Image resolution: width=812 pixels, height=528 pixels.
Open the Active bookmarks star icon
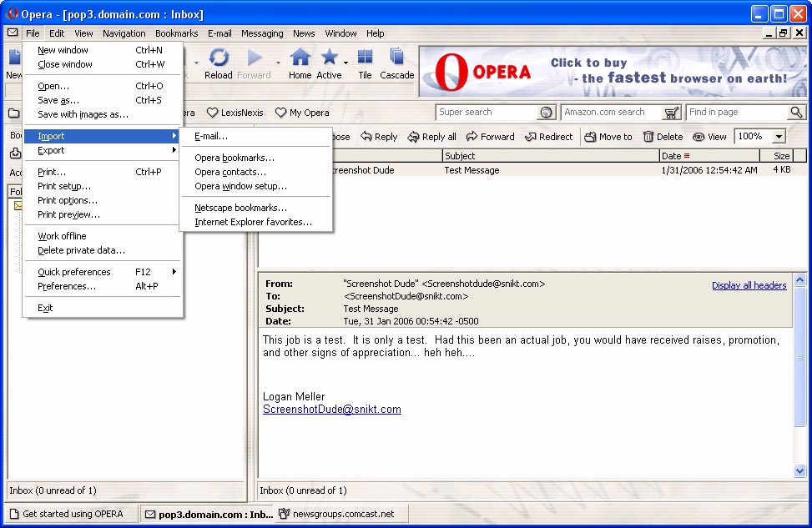[329, 58]
